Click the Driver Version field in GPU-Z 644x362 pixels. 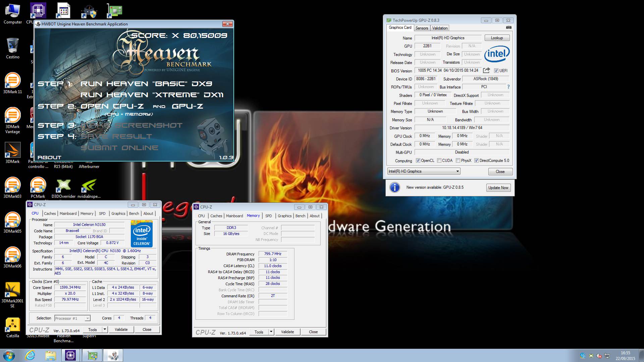click(x=462, y=128)
